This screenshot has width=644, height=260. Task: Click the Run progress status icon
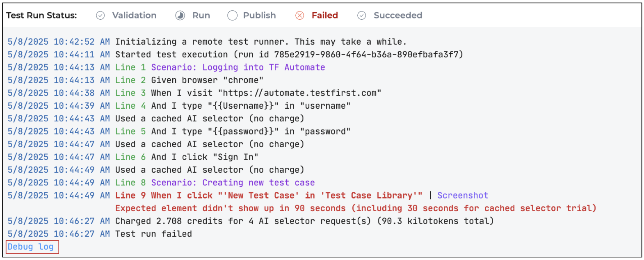(180, 16)
